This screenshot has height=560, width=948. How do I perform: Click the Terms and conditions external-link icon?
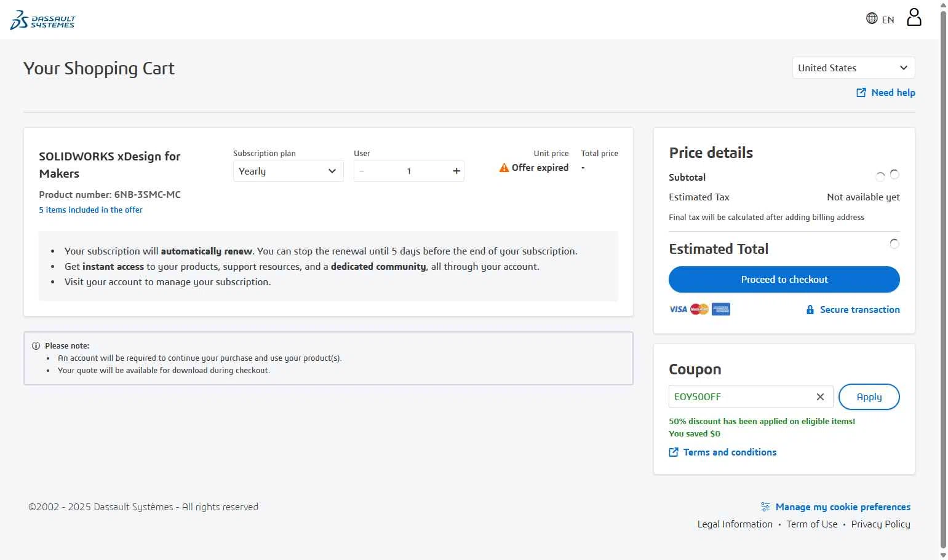click(674, 452)
